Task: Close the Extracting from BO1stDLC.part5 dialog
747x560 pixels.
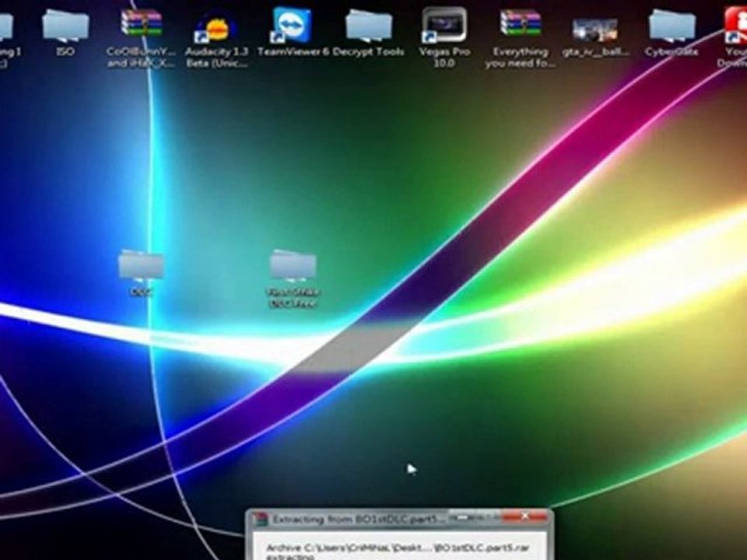Action: coord(524,516)
